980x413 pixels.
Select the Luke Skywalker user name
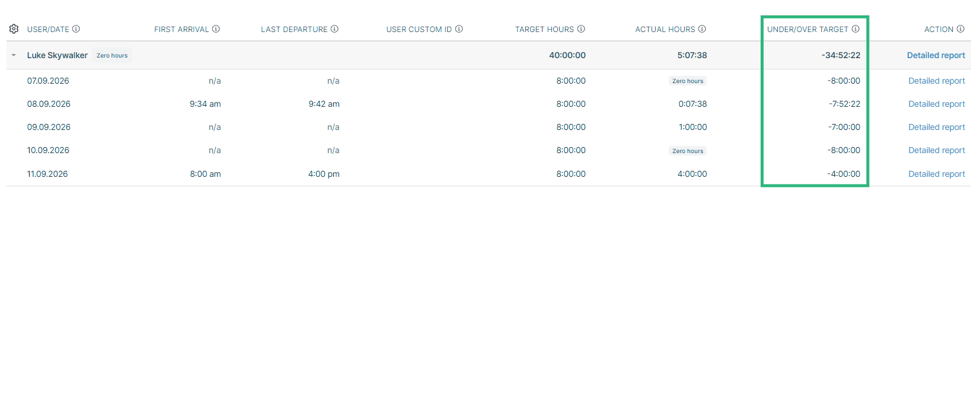click(58, 55)
